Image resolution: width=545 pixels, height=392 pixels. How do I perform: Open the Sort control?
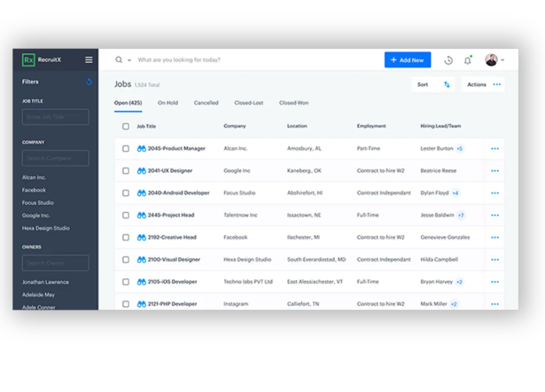point(433,84)
